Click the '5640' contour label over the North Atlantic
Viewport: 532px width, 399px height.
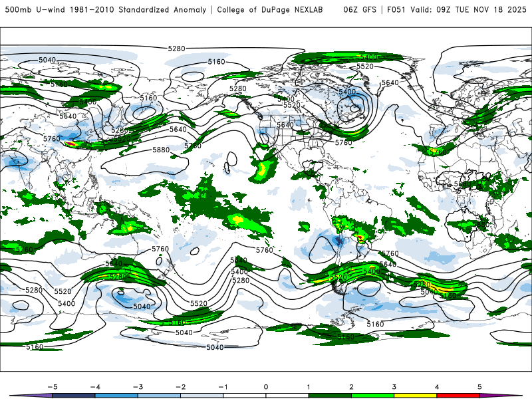[390, 82]
